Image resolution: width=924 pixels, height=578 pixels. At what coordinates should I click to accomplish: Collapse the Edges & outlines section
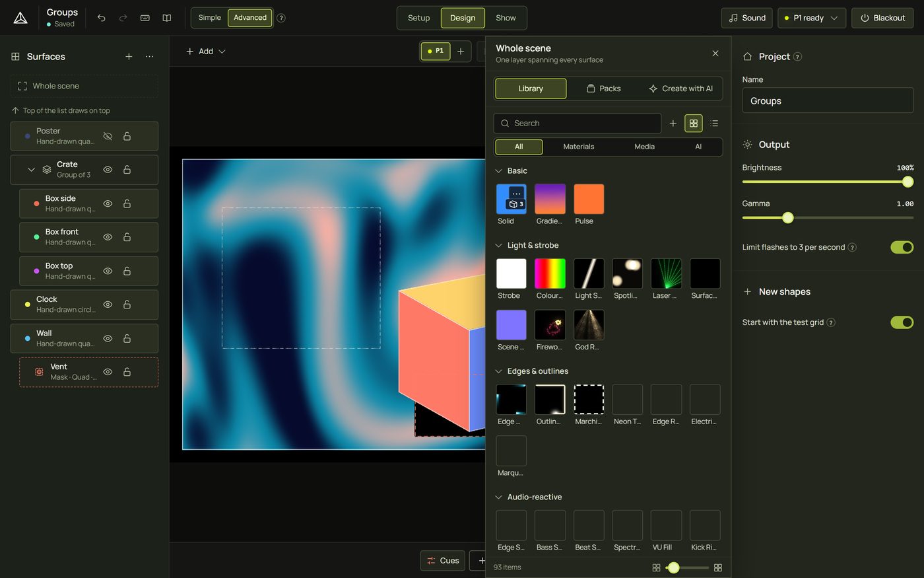pos(498,371)
